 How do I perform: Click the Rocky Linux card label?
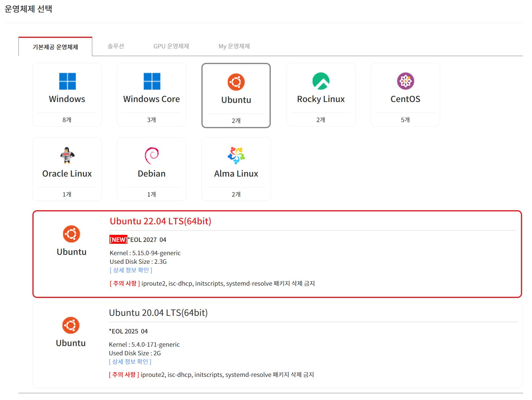(x=321, y=99)
